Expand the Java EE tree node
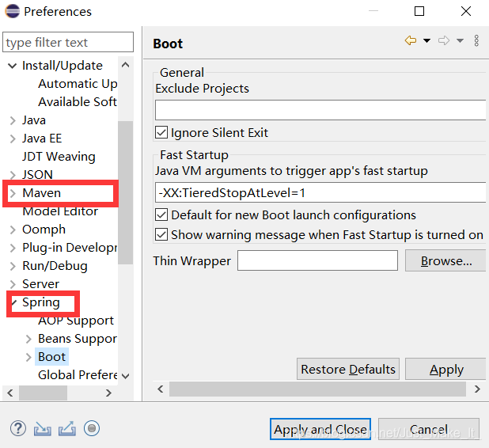This screenshot has width=489, height=448. point(13,139)
